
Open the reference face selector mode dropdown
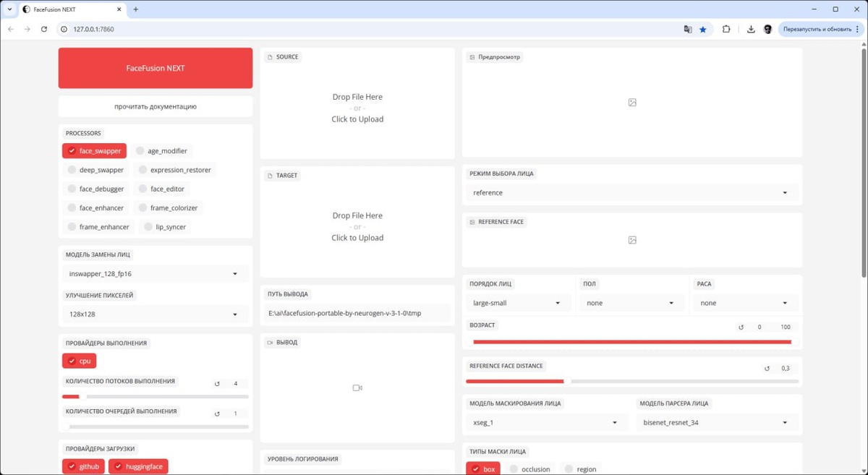pos(632,193)
